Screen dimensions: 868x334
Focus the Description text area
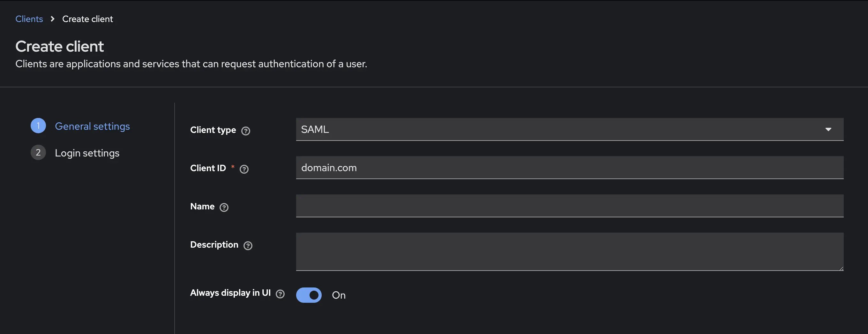[x=569, y=251]
